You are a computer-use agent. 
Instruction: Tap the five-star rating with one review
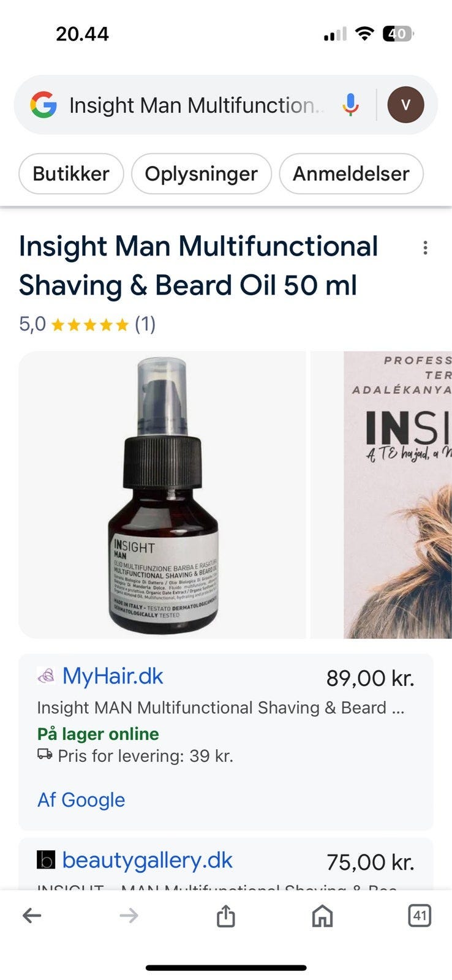click(x=88, y=323)
